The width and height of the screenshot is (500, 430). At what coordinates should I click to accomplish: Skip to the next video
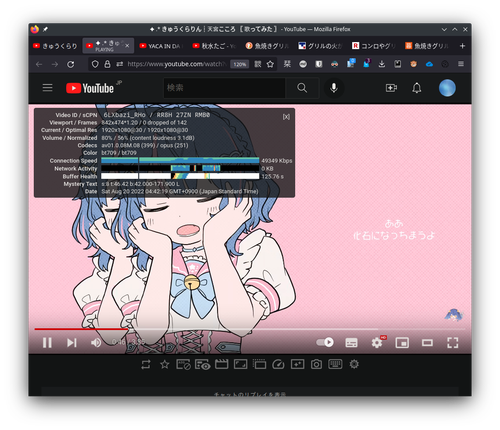click(x=72, y=343)
